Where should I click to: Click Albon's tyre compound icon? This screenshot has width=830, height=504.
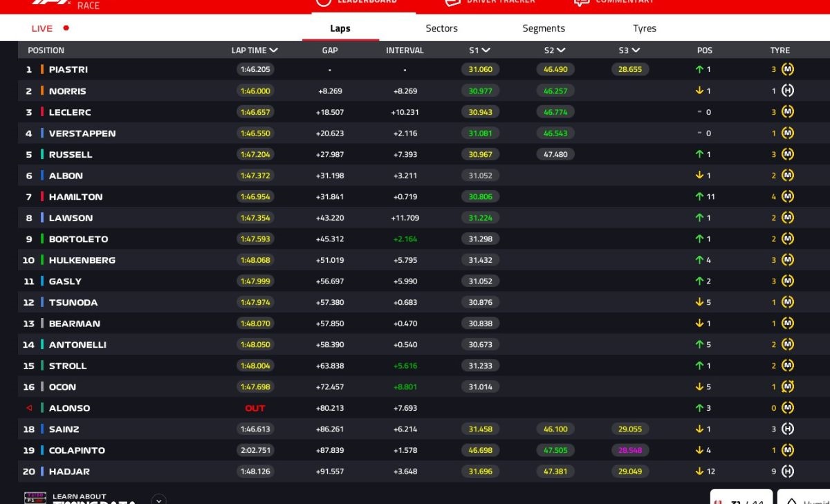(787, 176)
